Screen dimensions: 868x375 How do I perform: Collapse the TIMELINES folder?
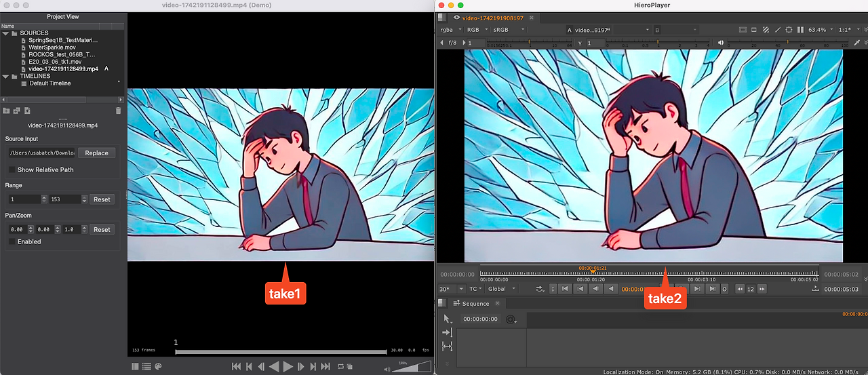[x=5, y=76]
